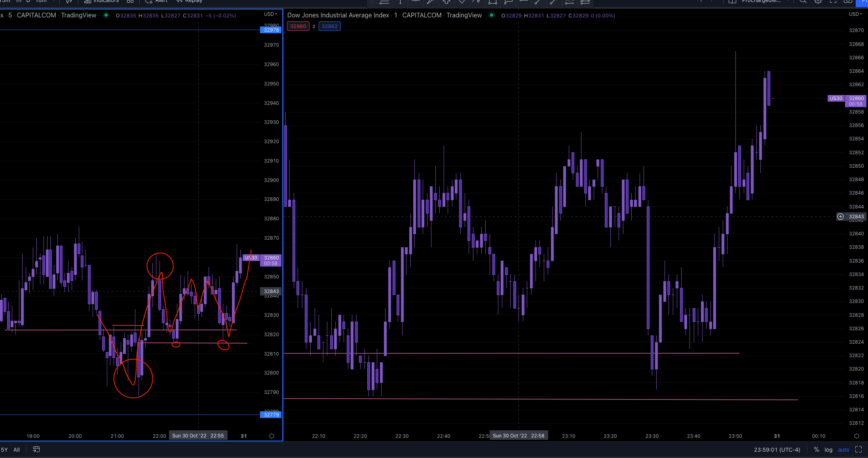
Task: Click the market status dot on right chart
Action: [x=491, y=15]
